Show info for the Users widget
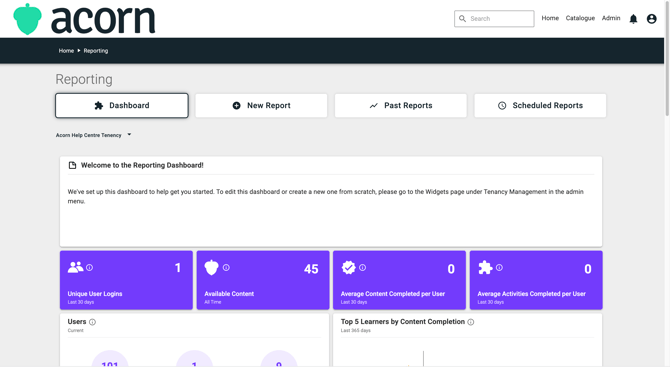Image resolution: width=670 pixels, height=367 pixels. [92, 322]
